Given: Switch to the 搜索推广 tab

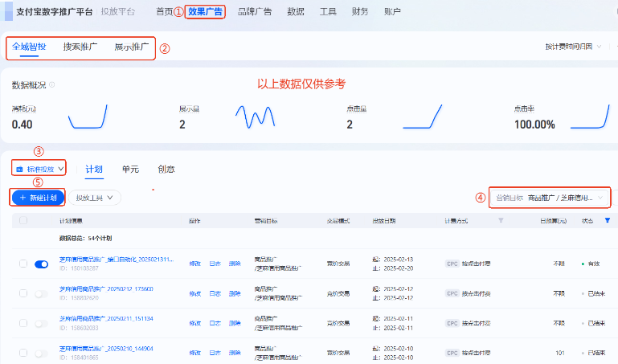Looking at the screenshot, I should 80,47.
